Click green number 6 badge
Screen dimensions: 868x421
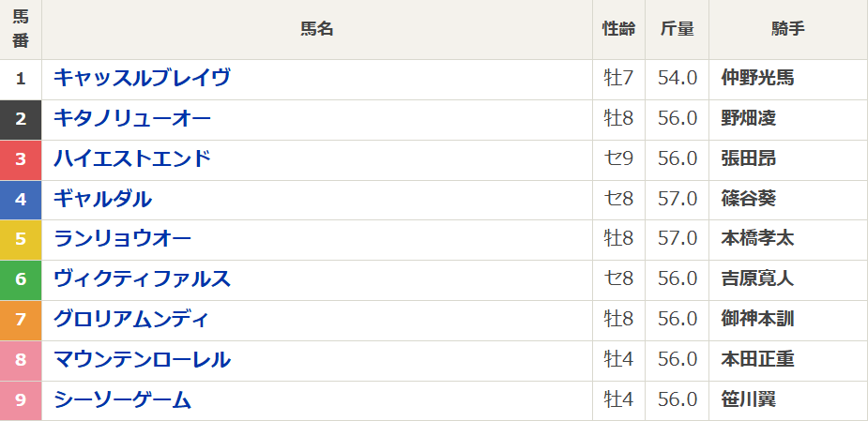21,278
